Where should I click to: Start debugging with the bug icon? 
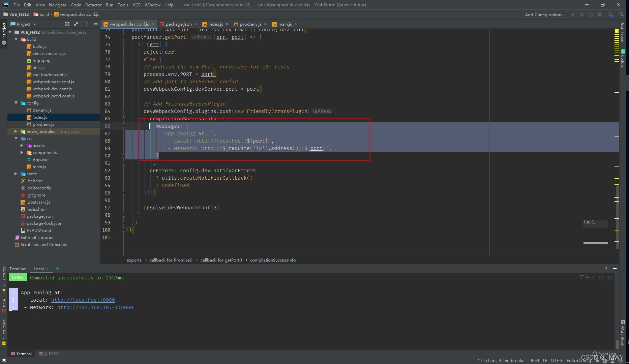coord(582,14)
